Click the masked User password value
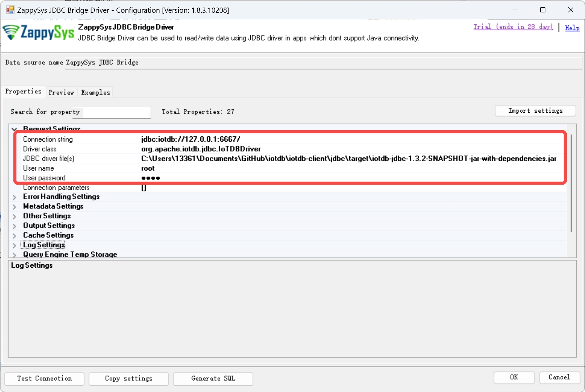The image size is (585, 392). (150, 178)
